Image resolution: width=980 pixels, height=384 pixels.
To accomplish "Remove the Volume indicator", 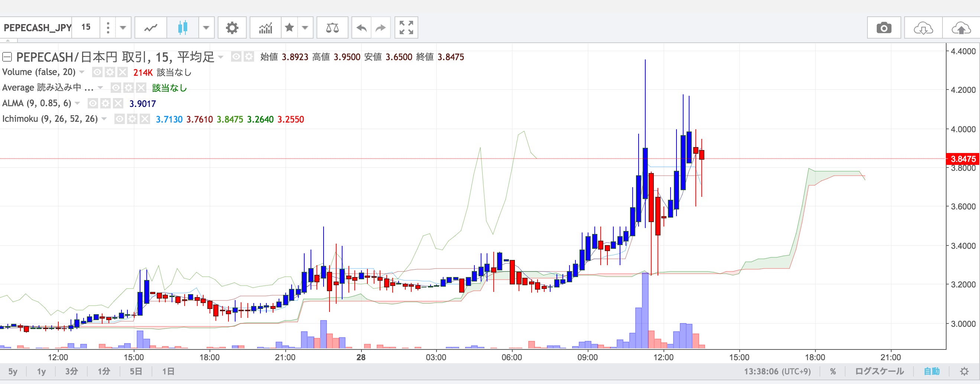I will point(123,72).
